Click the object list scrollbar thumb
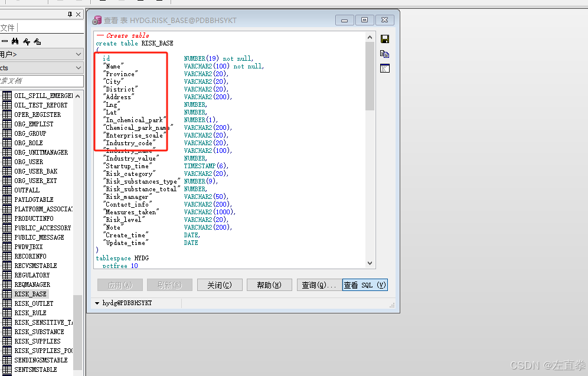Image resolution: width=588 pixels, height=376 pixels. tap(77, 332)
